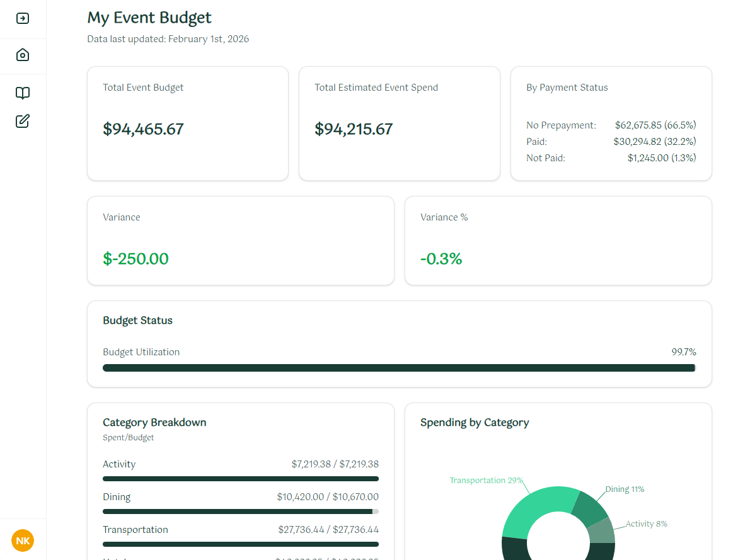Screen dimensions: 750x560
Task: Open the book/library icon in sidebar
Action: 23,93
